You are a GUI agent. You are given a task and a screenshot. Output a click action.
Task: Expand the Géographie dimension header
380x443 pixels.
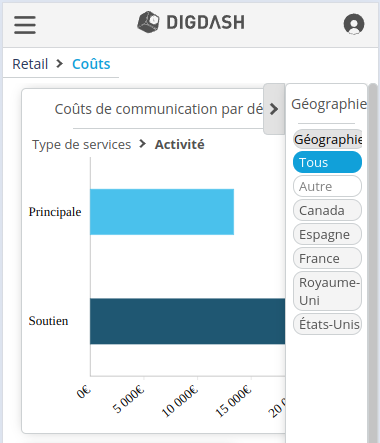click(328, 139)
